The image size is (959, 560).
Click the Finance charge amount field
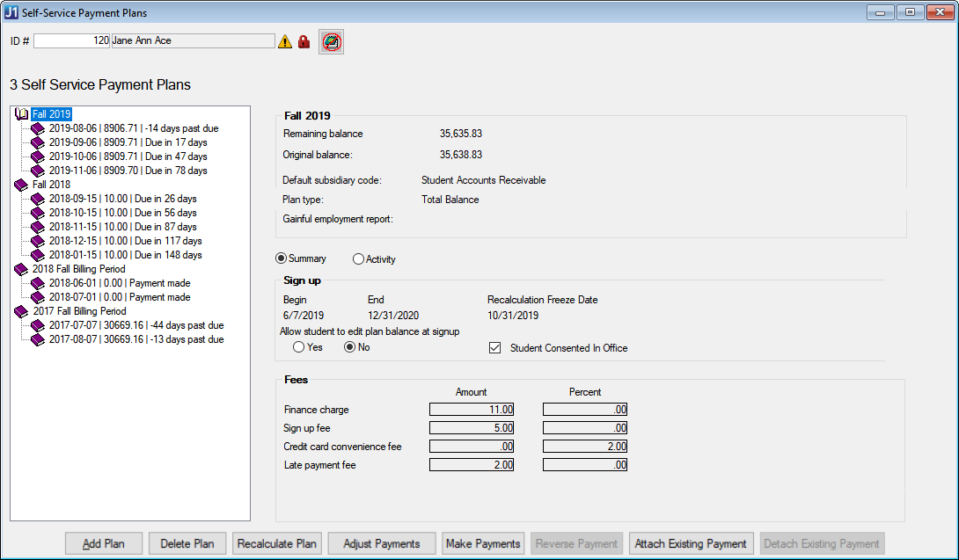tap(472, 410)
